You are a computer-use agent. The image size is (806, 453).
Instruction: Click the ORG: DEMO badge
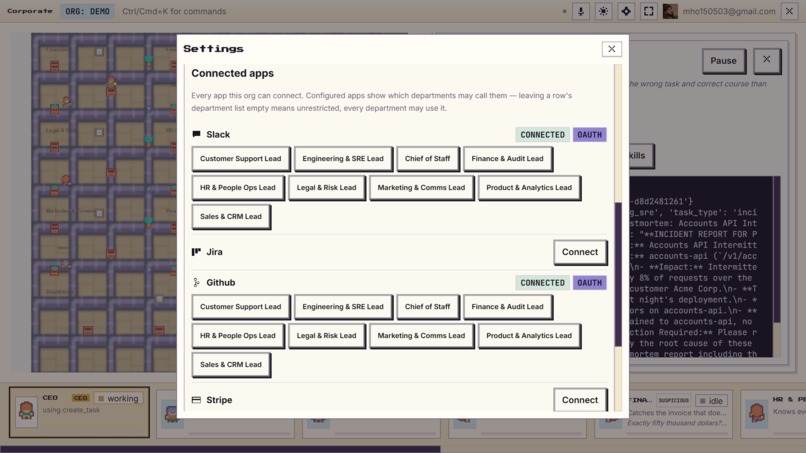tap(87, 11)
